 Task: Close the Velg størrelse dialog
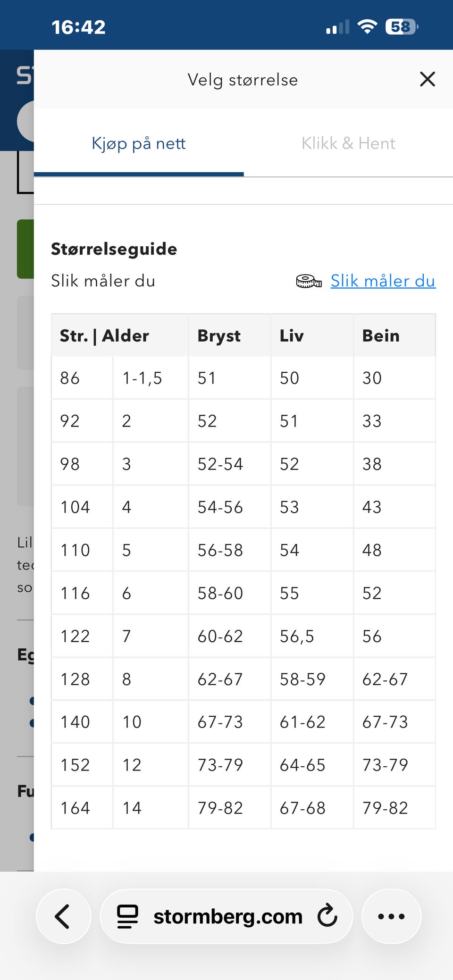[x=427, y=79]
